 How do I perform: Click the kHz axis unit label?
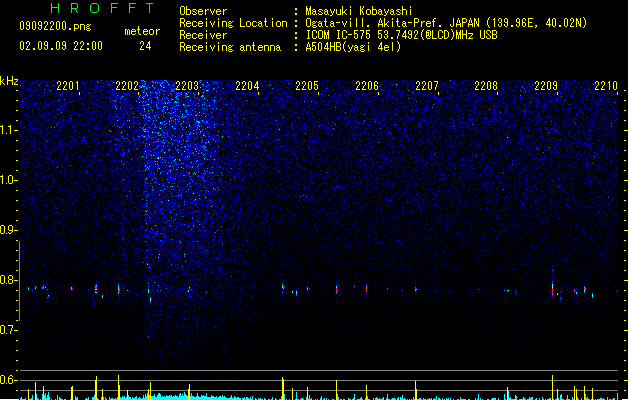(x=9, y=81)
